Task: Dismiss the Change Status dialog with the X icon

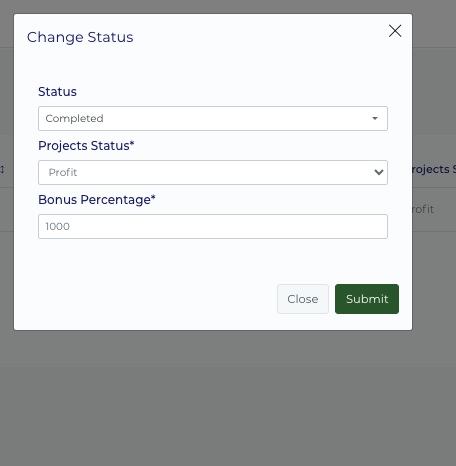Action: tap(395, 31)
